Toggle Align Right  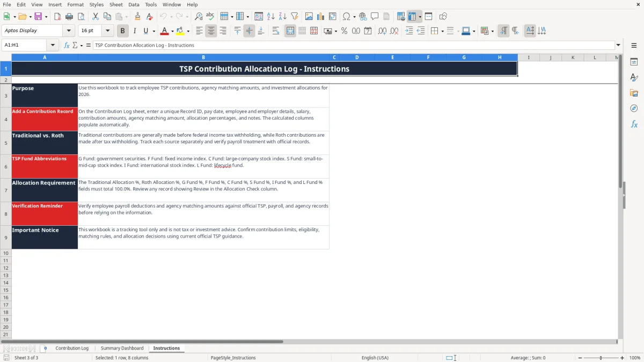[x=223, y=31]
